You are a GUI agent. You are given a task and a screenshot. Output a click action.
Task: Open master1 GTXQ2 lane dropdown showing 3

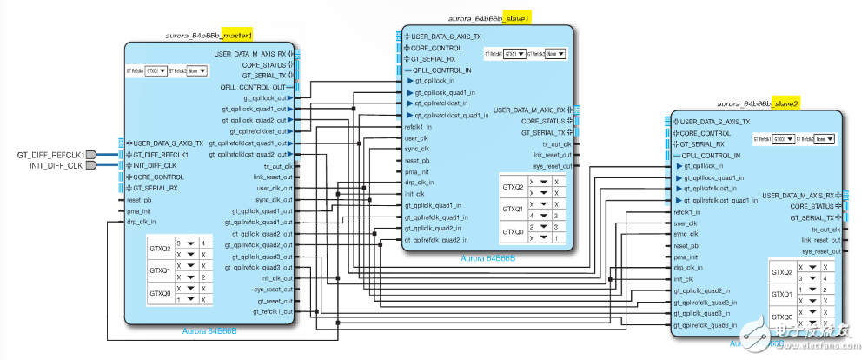(189, 244)
